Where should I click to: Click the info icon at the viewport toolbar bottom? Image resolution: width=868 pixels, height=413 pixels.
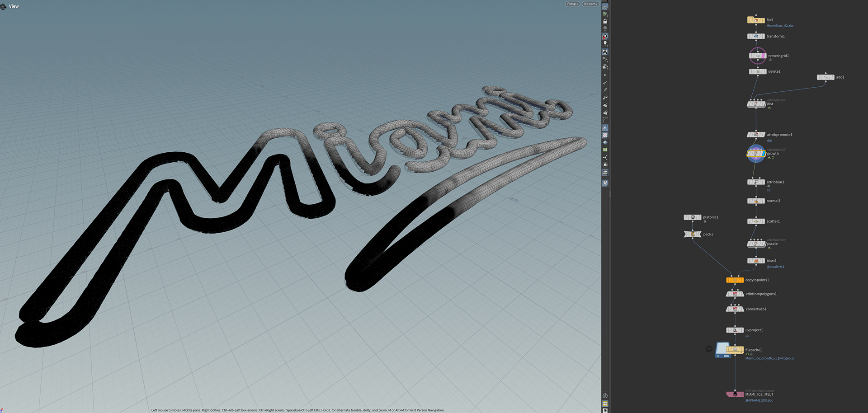[x=605, y=396]
